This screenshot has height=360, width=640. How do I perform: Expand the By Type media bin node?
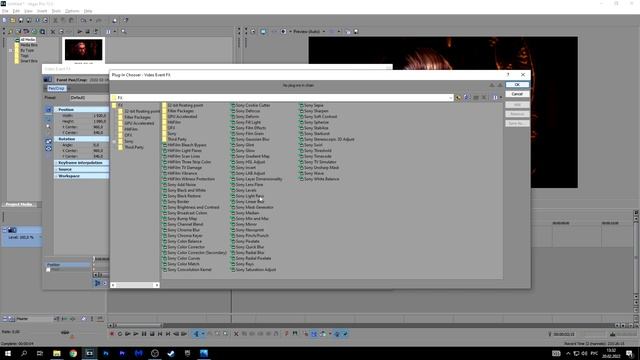tap(11, 50)
